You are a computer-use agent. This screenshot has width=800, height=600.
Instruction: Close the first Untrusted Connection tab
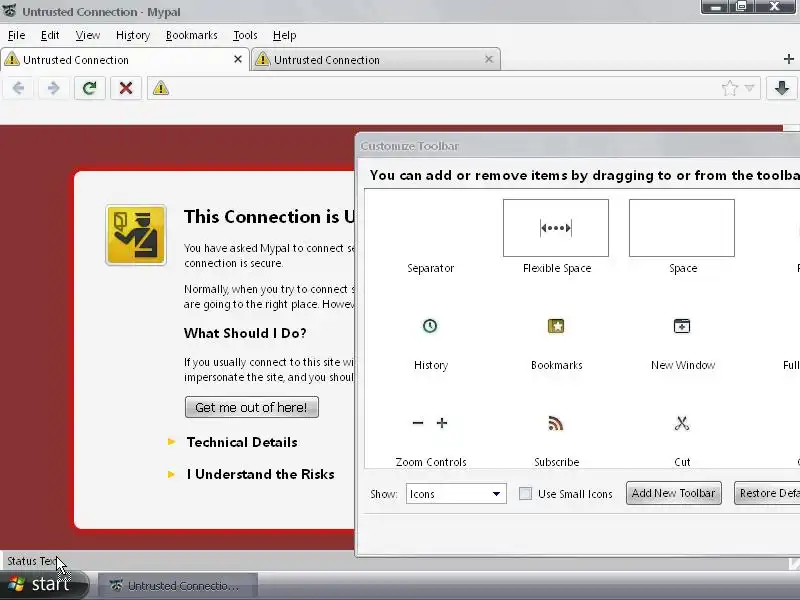pos(237,59)
